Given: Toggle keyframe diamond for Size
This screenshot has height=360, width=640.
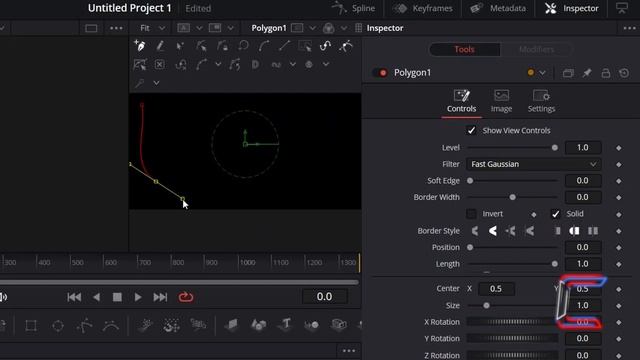Looking at the screenshot, I should 619,306.
